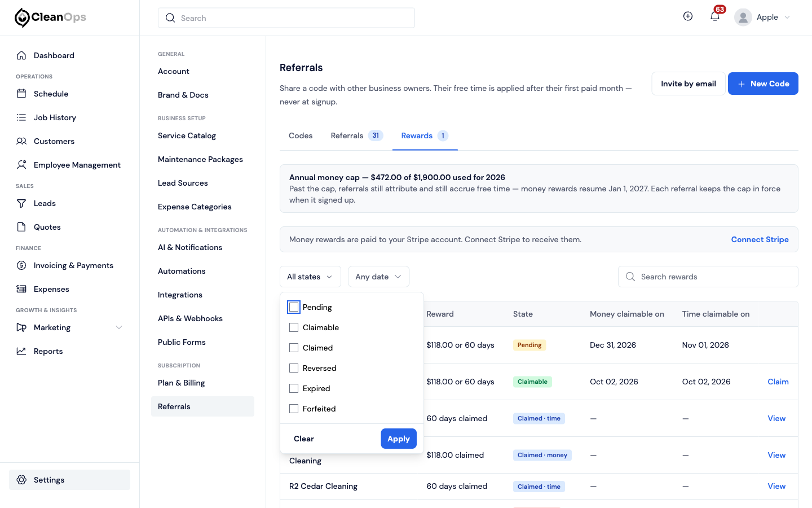Image resolution: width=812 pixels, height=508 pixels.
Task: Click the Leads funnel icon
Action: point(21,203)
